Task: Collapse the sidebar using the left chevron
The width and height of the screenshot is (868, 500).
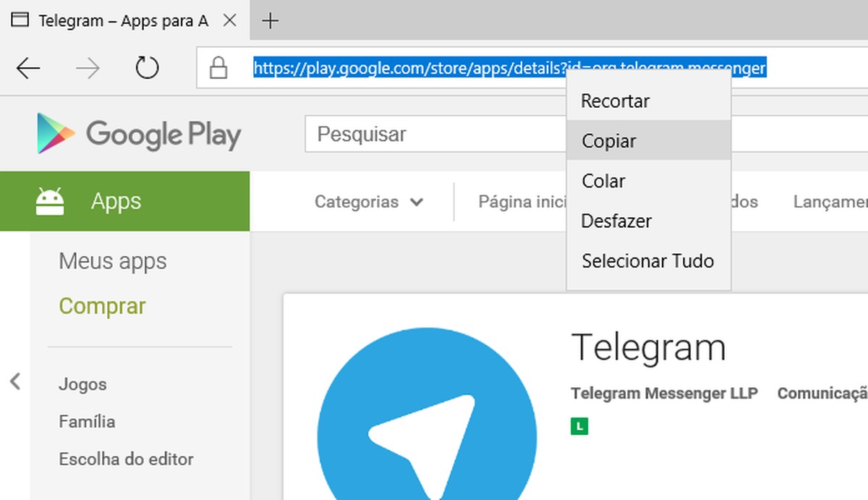Action: click(13, 382)
